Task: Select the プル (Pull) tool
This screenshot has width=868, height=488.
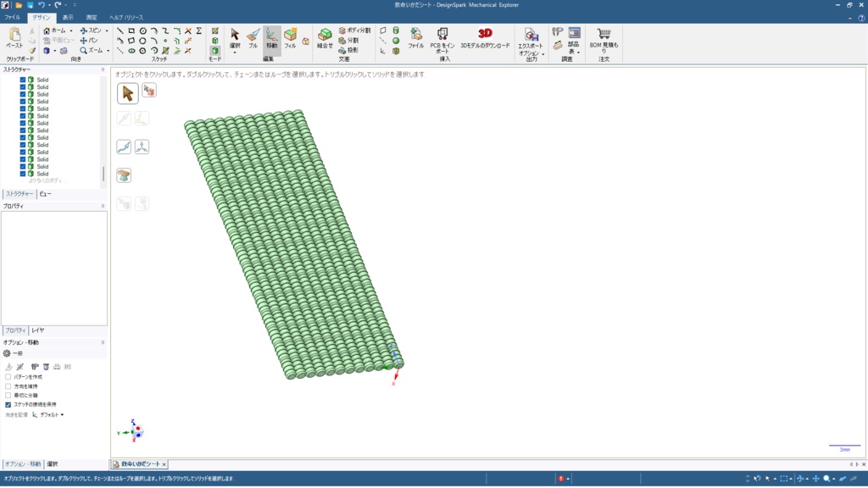Action: click(253, 37)
